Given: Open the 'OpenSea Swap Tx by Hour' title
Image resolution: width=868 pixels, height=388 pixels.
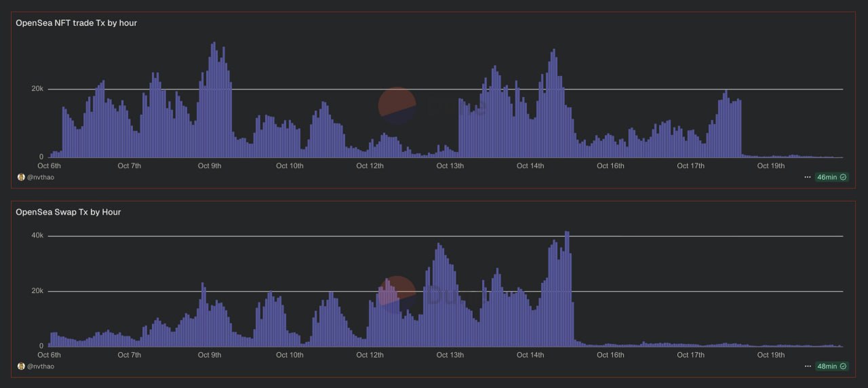Looking at the screenshot, I should [68, 212].
